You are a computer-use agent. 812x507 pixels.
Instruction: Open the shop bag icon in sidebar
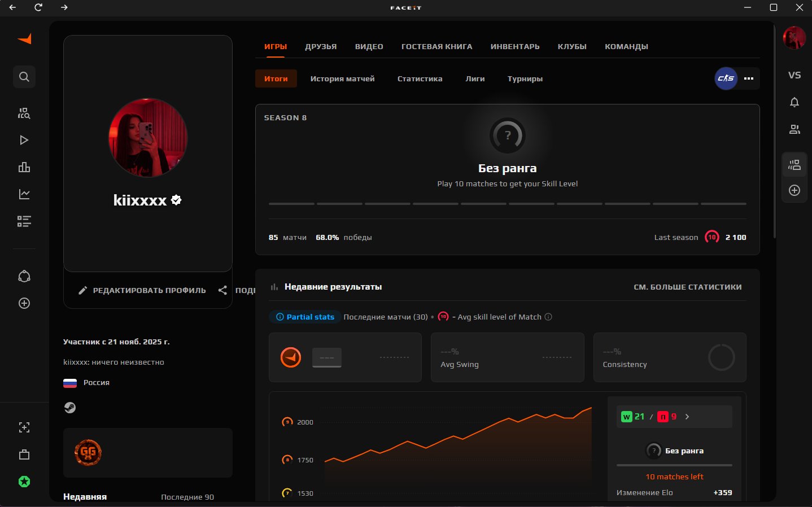pos(24,454)
